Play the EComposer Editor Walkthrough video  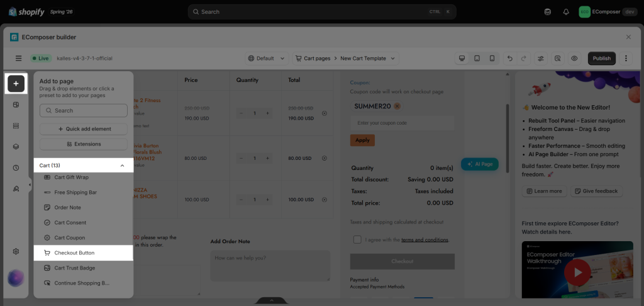[578, 272]
